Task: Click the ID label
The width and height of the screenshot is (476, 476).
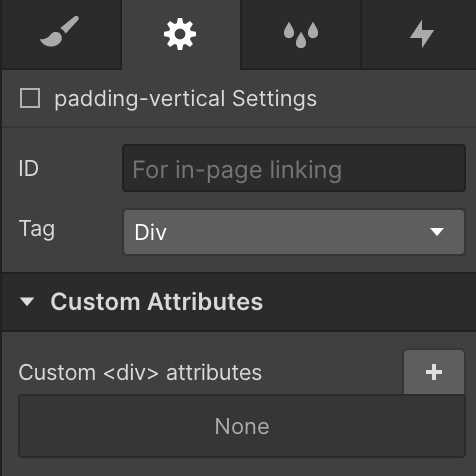Action: [x=29, y=168]
